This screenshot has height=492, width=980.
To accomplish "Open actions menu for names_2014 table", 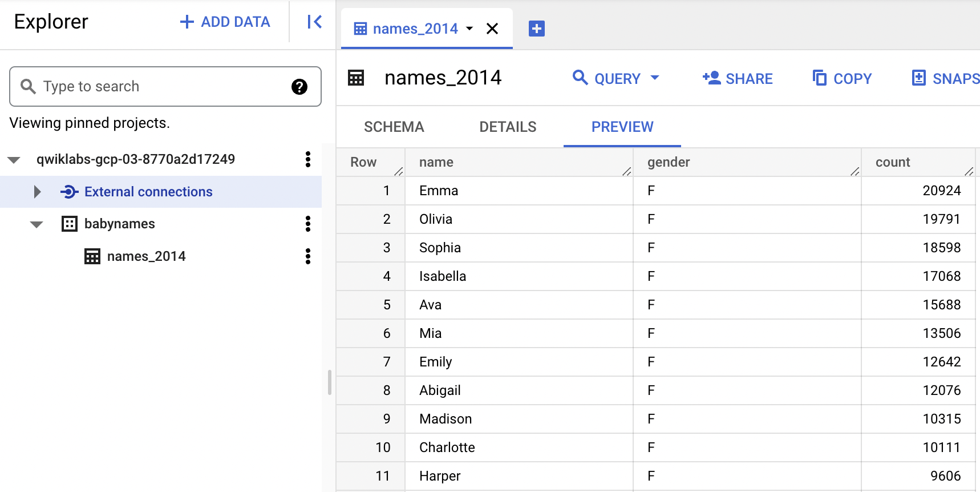I will (308, 256).
